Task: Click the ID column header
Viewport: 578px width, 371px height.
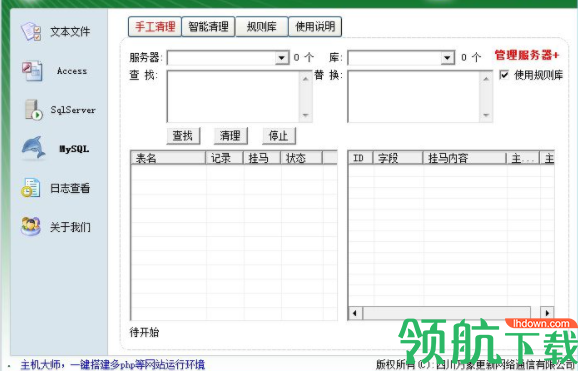Action: coord(361,158)
